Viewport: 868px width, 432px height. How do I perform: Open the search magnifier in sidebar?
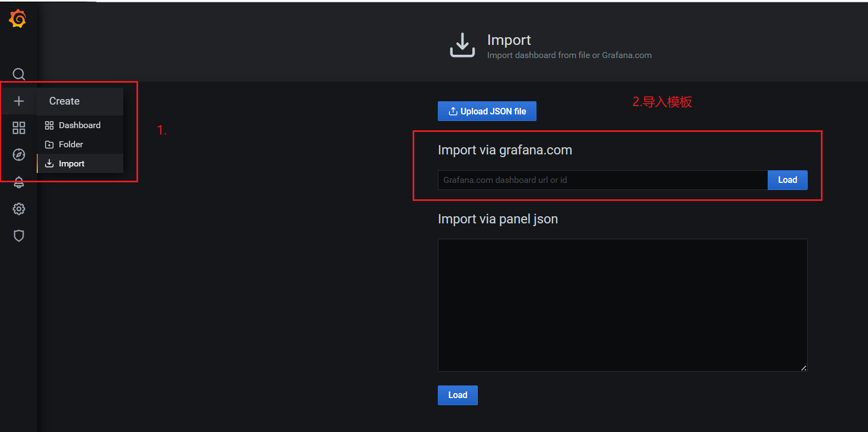tap(19, 74)
